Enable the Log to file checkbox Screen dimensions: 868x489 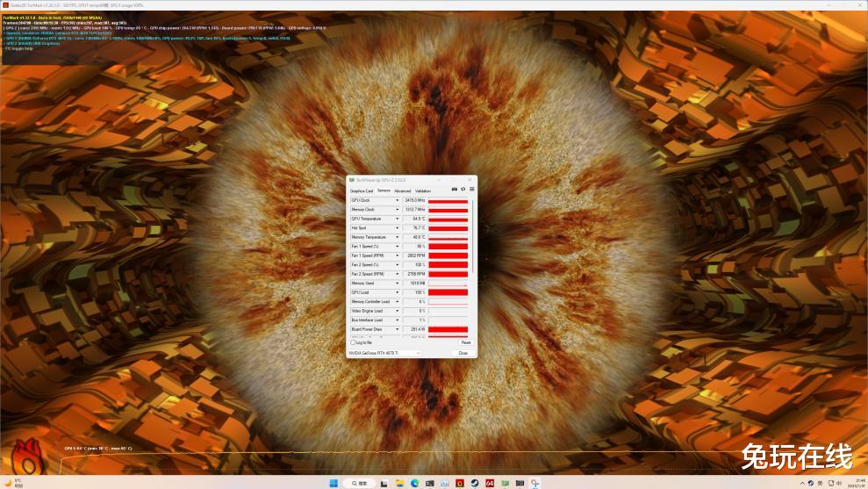click(353, 342)
